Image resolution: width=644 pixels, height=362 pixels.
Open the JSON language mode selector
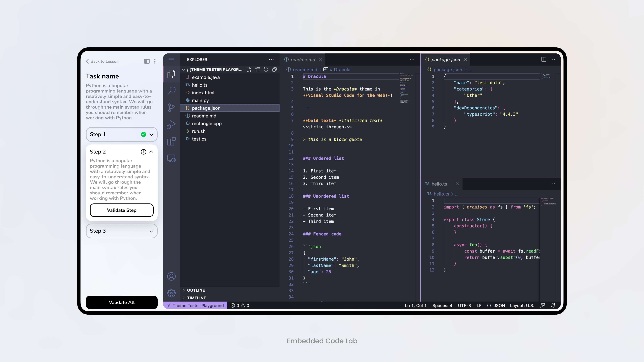pyautogui.click(x=496, y=305)
